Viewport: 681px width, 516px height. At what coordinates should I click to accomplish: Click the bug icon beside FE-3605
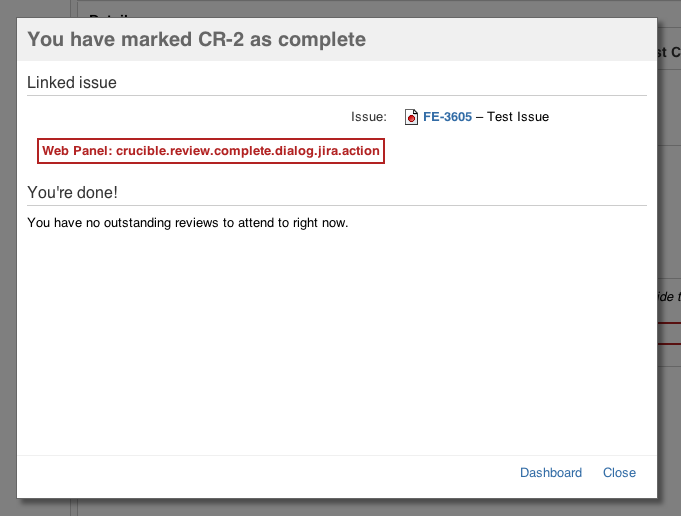(411, 117)
